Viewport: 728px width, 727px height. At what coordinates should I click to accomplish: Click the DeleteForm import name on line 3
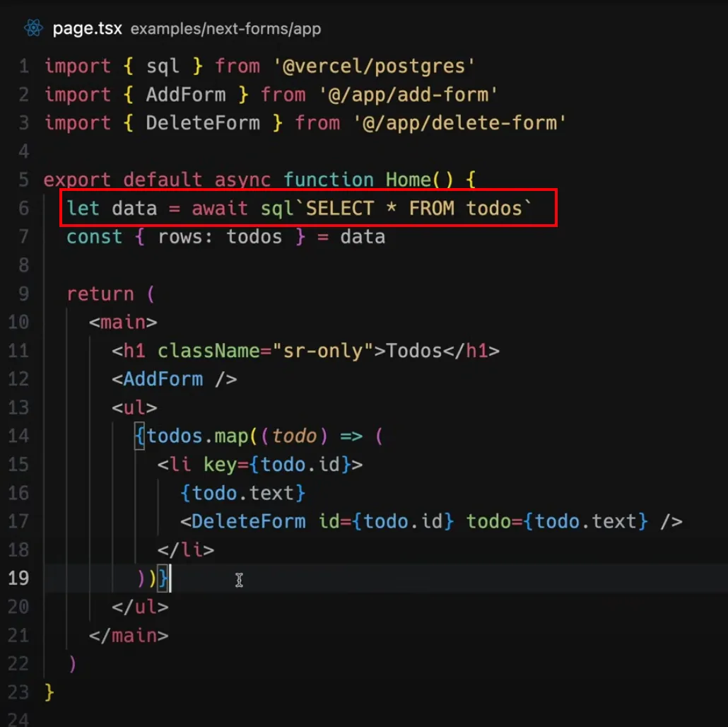click(x=202, y=123)
